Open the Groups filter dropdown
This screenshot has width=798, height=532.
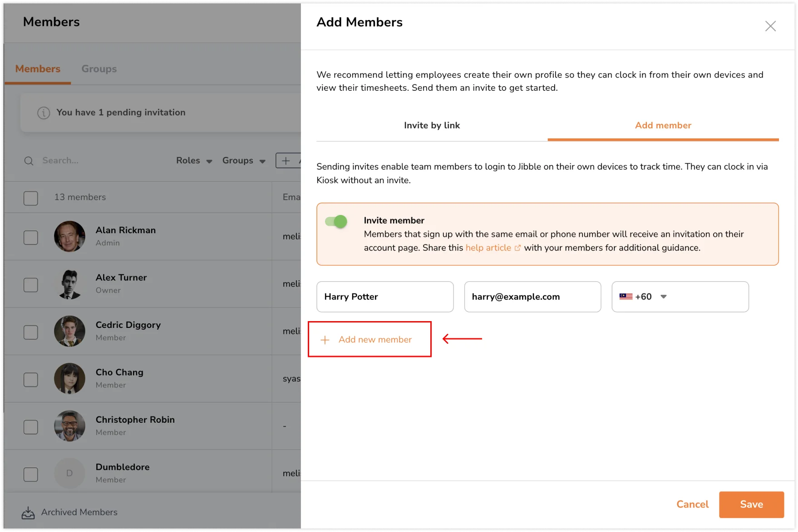click(244, 161)
